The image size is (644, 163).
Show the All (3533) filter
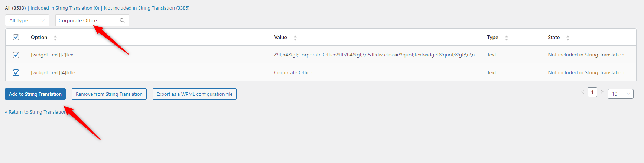tap(15, 8)
